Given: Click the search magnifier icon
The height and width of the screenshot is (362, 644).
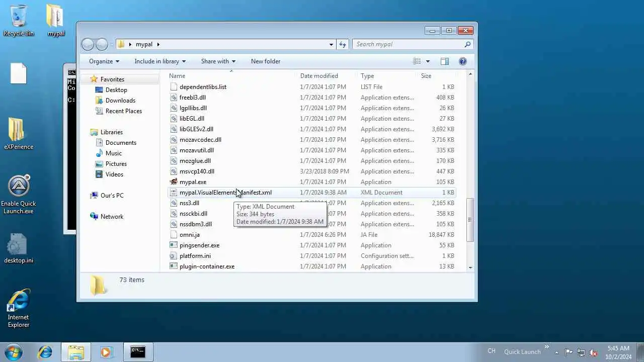Looking at the screenshot, I should [x=467, y=44].
